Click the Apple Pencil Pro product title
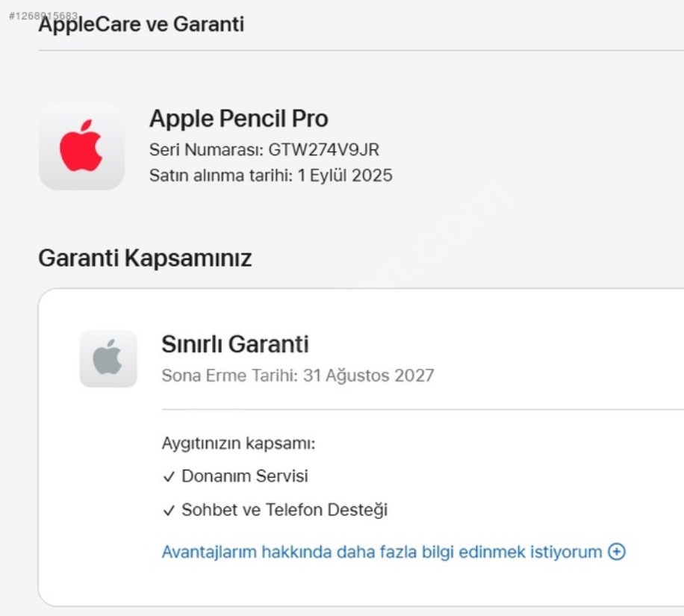The width and height of the screenshot is (684, 616). [238, 118]
